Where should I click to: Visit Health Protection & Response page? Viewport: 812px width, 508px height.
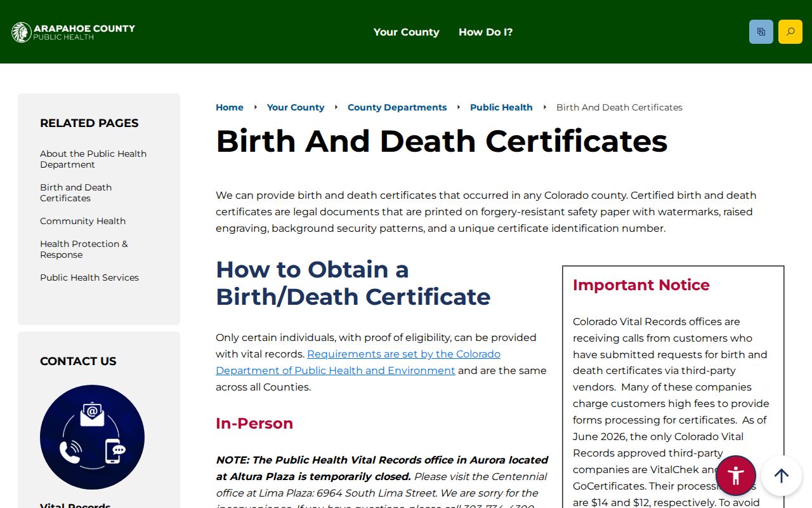84,250
